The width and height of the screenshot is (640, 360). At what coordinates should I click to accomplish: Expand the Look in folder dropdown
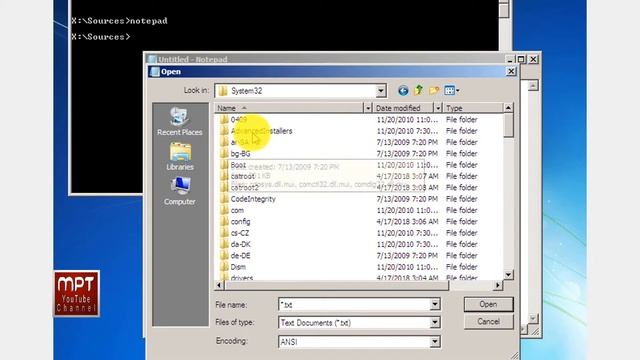pos(380,91)
